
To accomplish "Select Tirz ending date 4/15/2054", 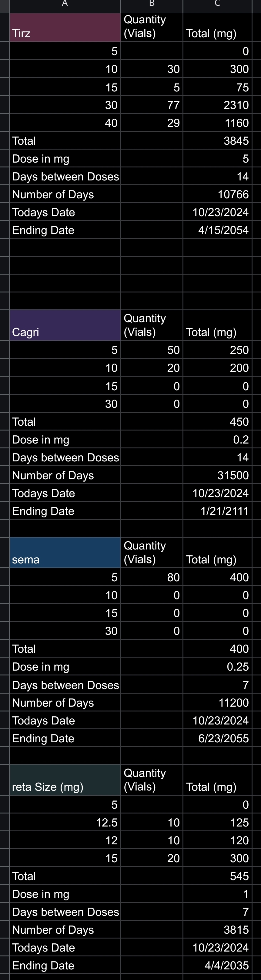I will click(217, 230).
